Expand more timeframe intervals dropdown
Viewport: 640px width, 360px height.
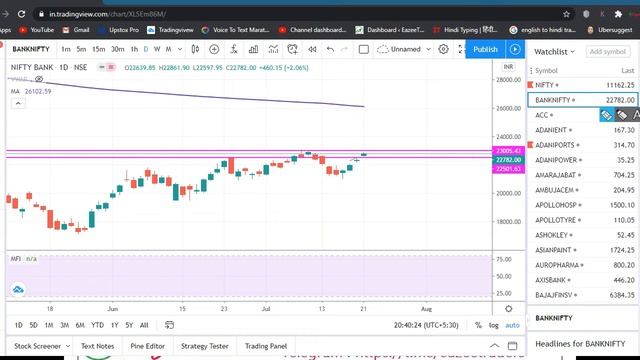180,49
